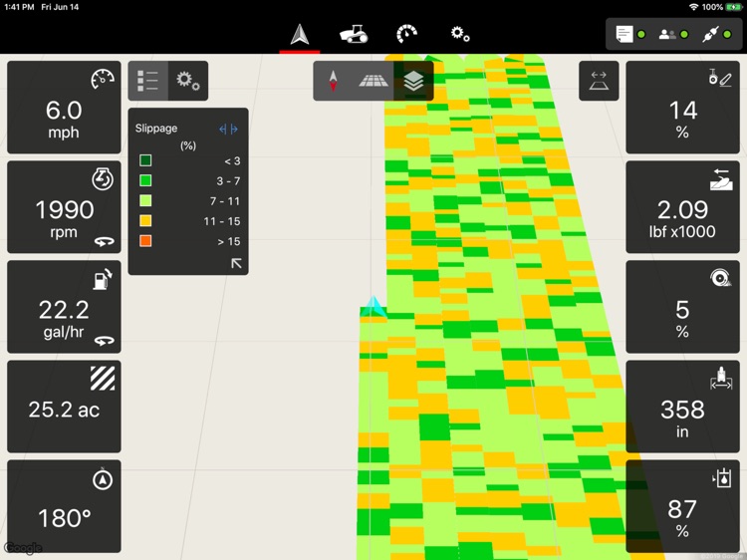Select the orange > 15 swatch
Image resolution: width=747 pixels, height=560 pixels.
[145, 241]
